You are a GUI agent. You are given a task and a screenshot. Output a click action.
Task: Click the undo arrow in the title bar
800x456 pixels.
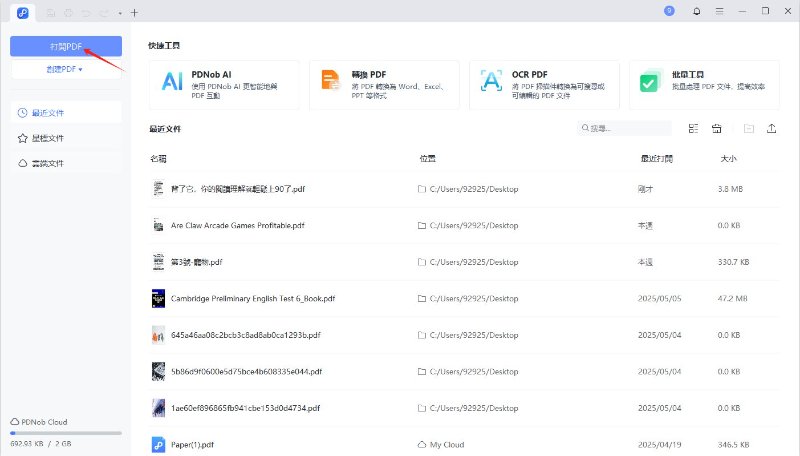click(86, 13)
